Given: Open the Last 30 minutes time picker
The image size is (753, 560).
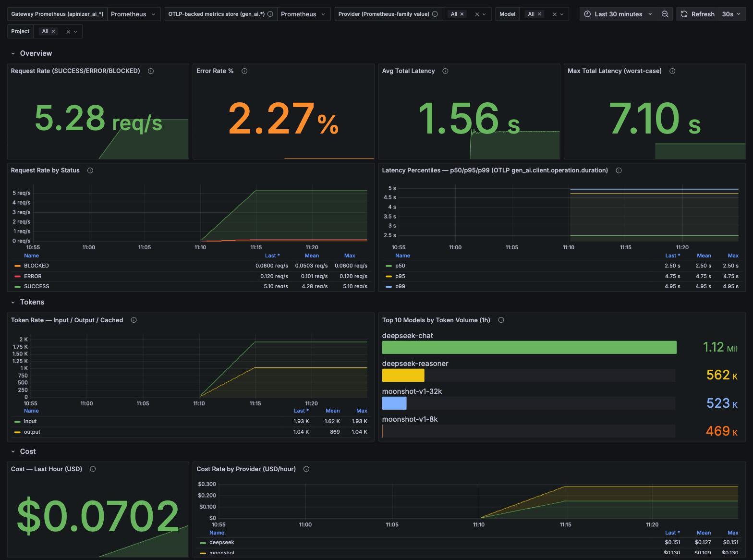Looking at the screenshot, I should (x=618, y=14).
